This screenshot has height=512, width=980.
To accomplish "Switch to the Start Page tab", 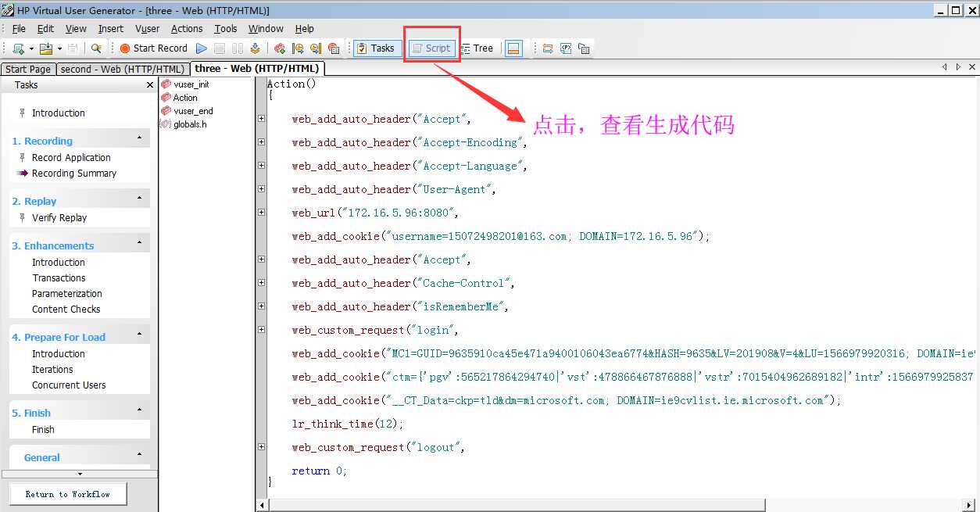I will click(28, 70).
